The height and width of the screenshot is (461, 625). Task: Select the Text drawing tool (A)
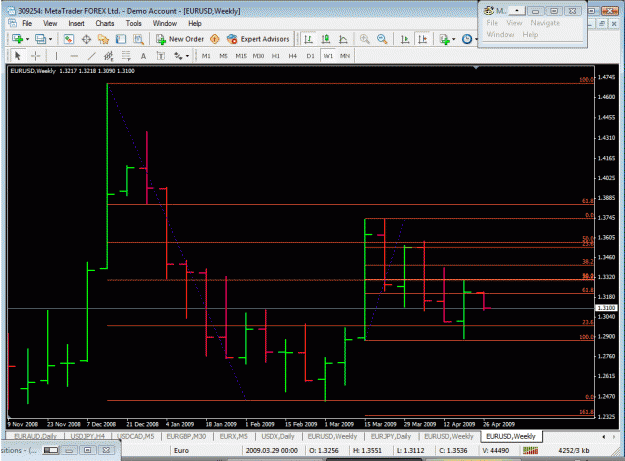coord(143,56)
